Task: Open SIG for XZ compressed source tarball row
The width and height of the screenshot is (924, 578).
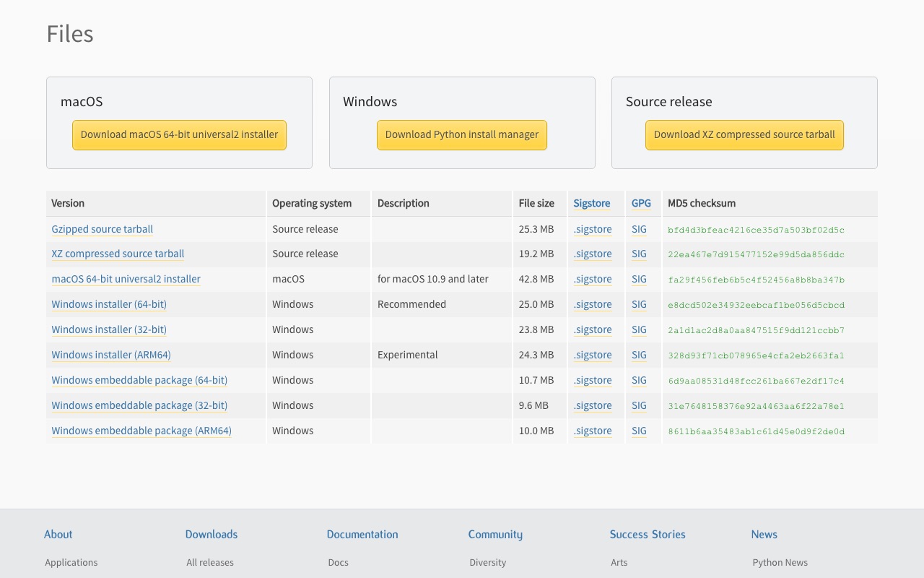Action: coord(639,254)
